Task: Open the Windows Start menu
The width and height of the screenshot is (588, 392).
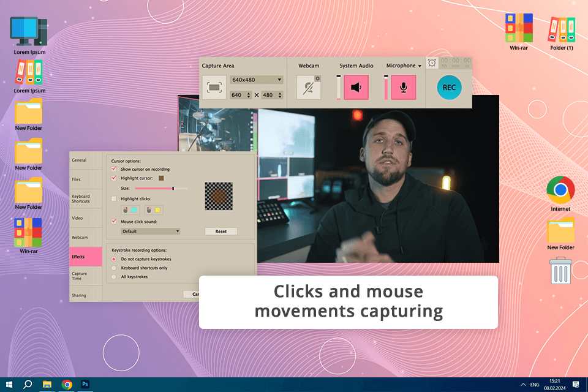Action: [x=9, y=385]
